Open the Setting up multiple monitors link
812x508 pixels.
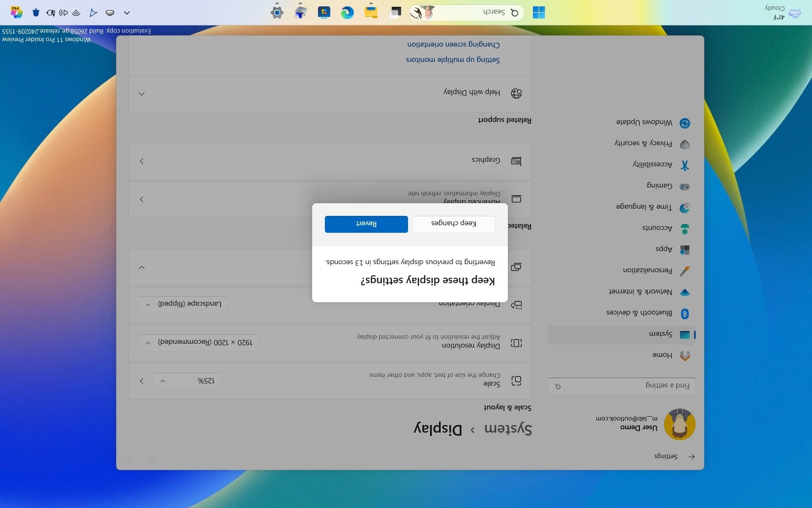point(452,59)
